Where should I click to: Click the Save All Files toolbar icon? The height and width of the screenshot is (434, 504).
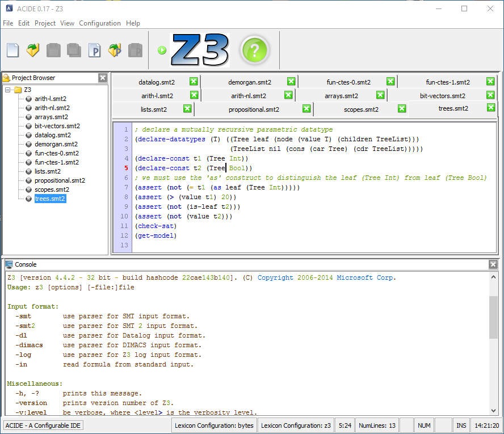click(x=74, y=50)
